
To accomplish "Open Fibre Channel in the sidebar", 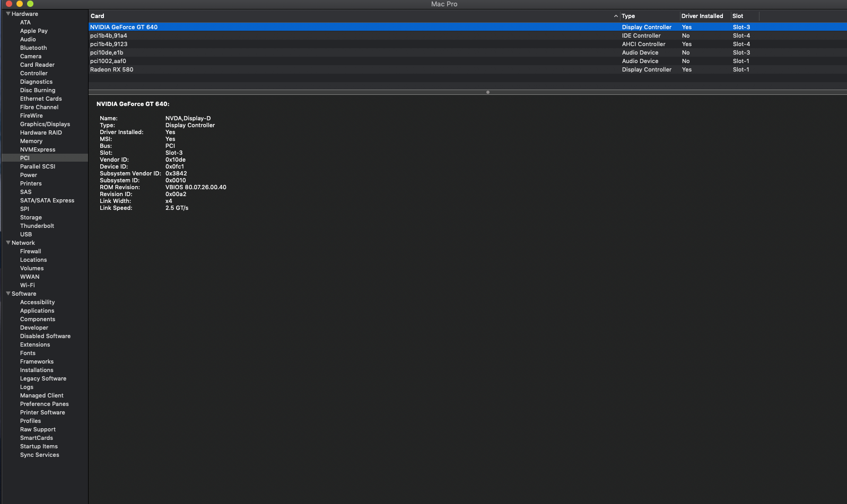I will coord(39,107).
